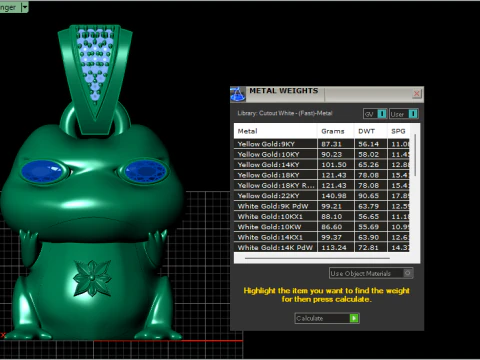Click the 101.50 grams value

point(334,165)
